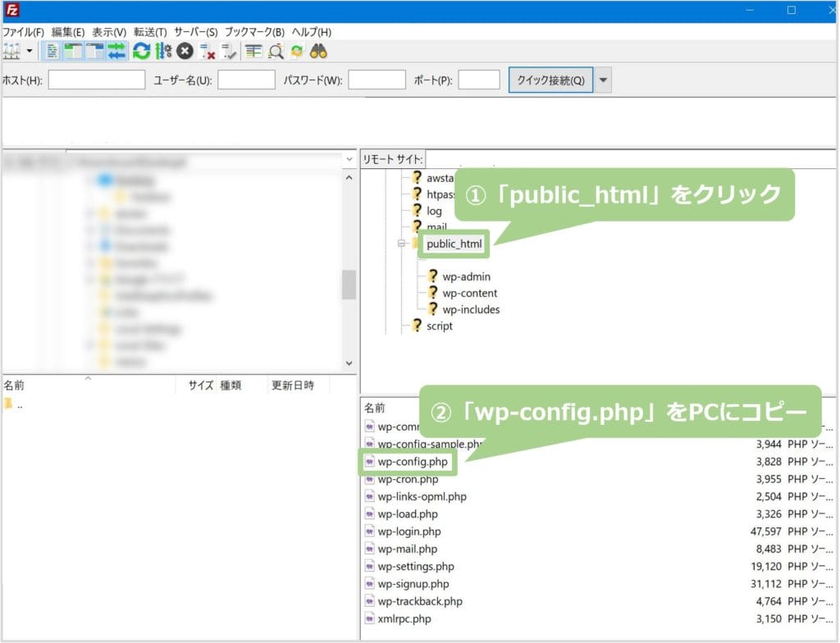Toggle the transfer queue display
This screenshot has height=643, width=840.
(115, 51)
